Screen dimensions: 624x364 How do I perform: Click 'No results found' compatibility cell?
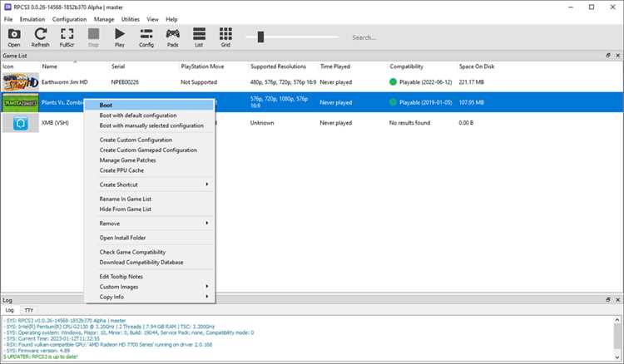[409, 123]
